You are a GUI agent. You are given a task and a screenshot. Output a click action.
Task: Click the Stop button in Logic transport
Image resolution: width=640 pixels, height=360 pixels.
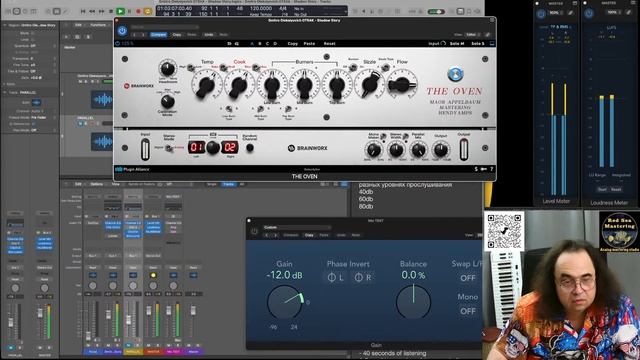[x=111, y=11]
